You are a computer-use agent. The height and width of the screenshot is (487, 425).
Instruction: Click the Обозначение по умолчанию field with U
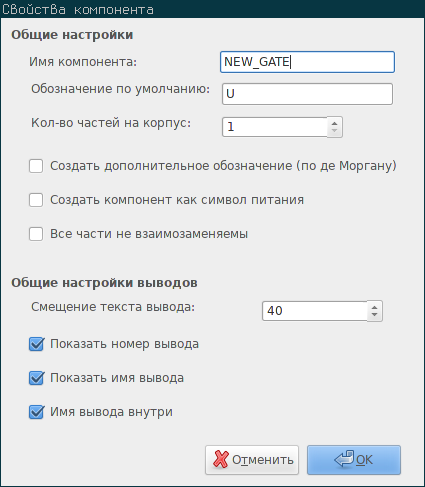307,94
